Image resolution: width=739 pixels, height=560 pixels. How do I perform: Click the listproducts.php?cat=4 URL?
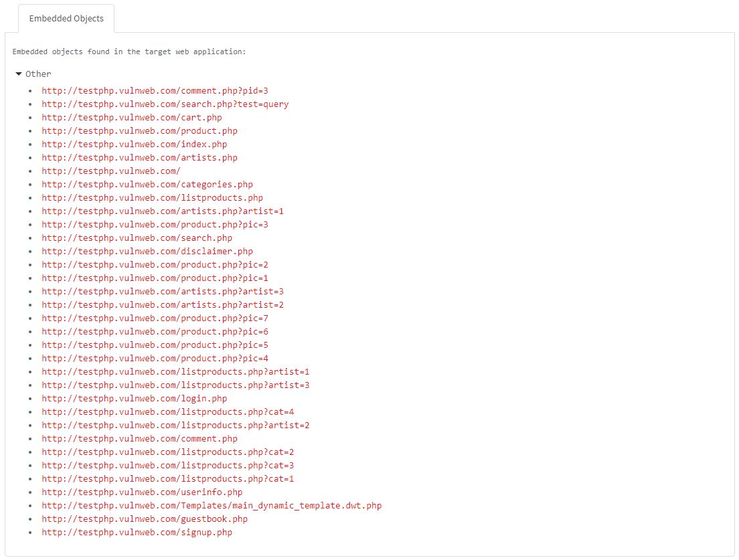pos(167,412)
